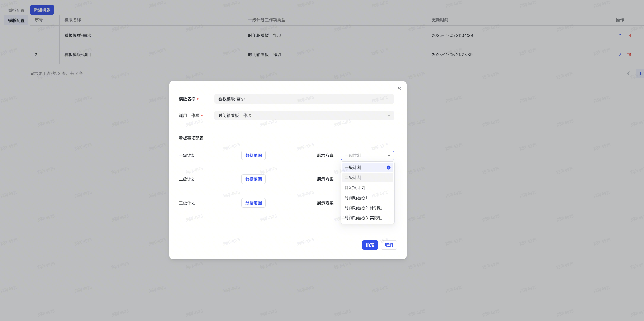644x321 pixels.
Task: Open 数据范围 for 三级计划
Action: click(254, 203)
